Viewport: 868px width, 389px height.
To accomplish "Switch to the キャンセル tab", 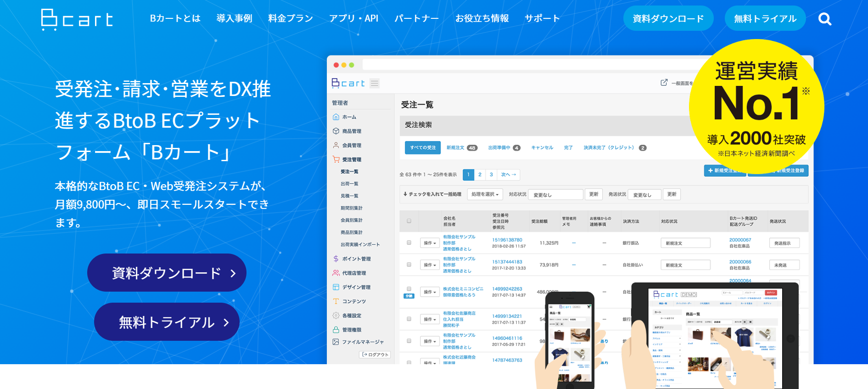I will 542,148.
